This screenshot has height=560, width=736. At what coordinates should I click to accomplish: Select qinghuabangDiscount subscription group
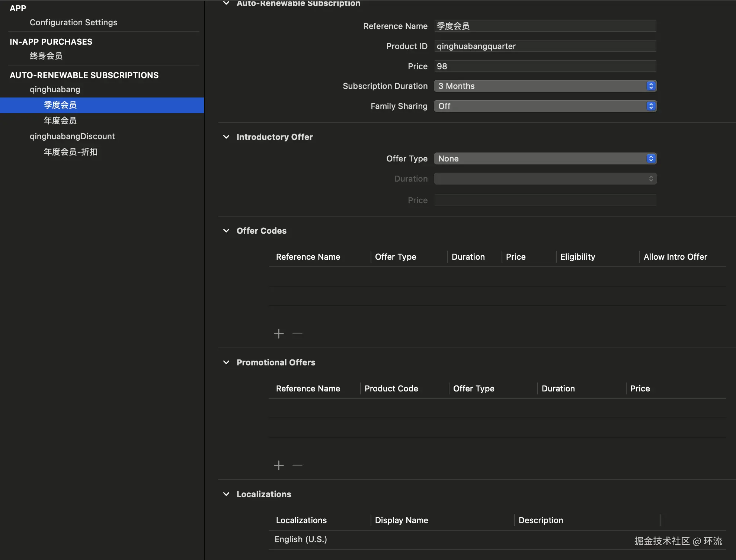tap(72, 136)
